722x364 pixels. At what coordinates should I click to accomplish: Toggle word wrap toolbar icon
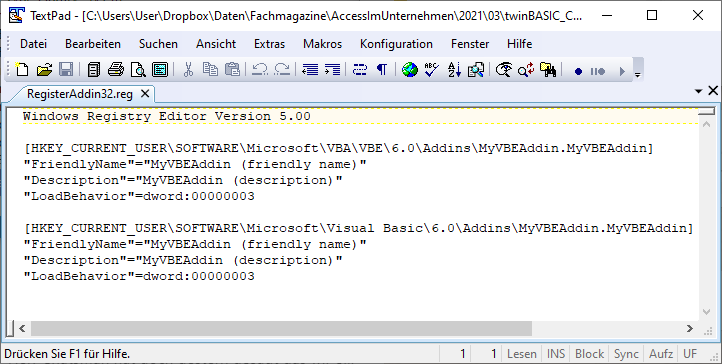[x=360, y=70]
